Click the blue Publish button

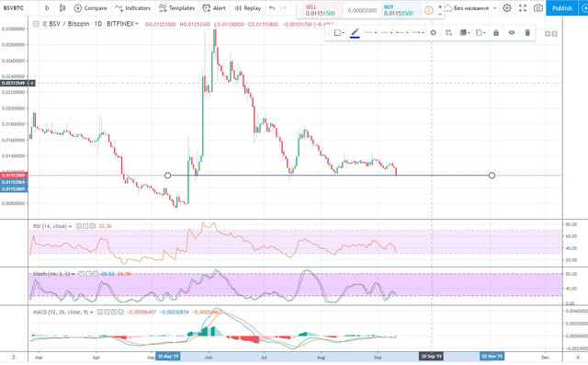pyautogui.click(x=561, y=8)
